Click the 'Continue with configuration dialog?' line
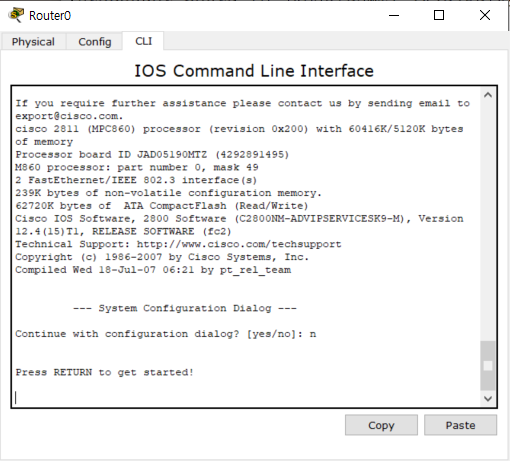Screen dimensions: 510x461 point(166,334)
